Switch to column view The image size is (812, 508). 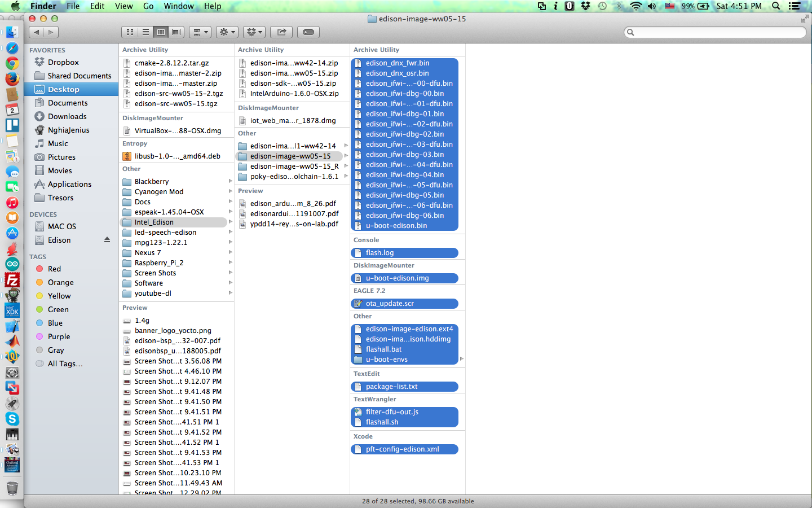[161, 32]
